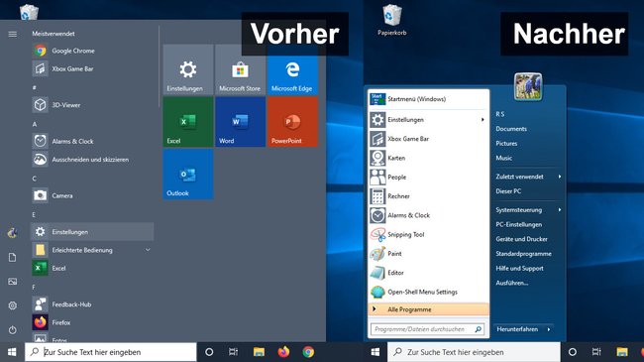Open the Outlook tile
The width and height of the screenshot is (644, 362).
(x=188, y=174)
